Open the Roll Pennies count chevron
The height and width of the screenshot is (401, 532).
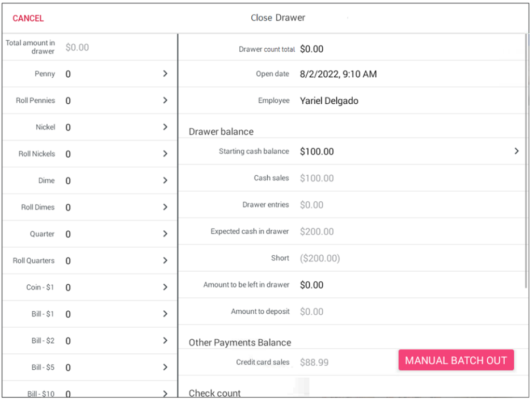[165, 100]
